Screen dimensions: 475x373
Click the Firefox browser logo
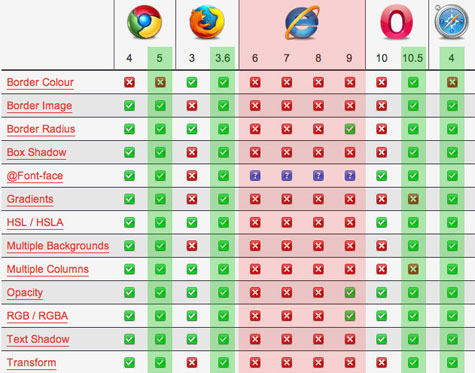207,22
